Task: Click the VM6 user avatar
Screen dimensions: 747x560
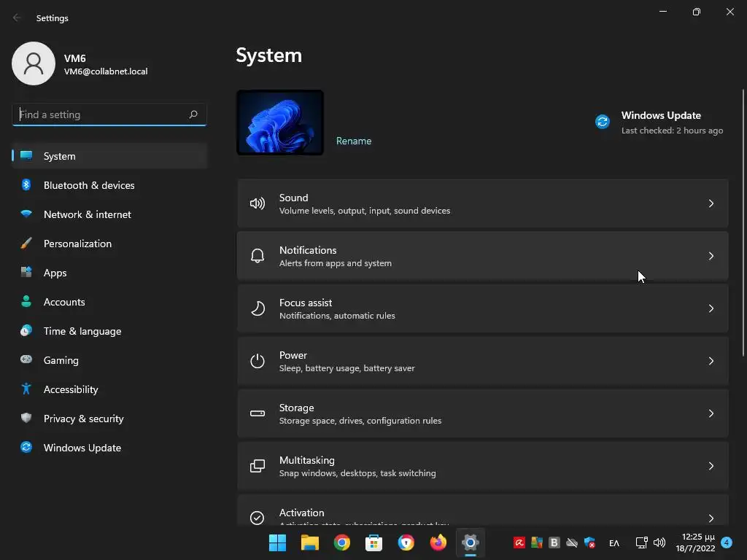Action: 34,63
